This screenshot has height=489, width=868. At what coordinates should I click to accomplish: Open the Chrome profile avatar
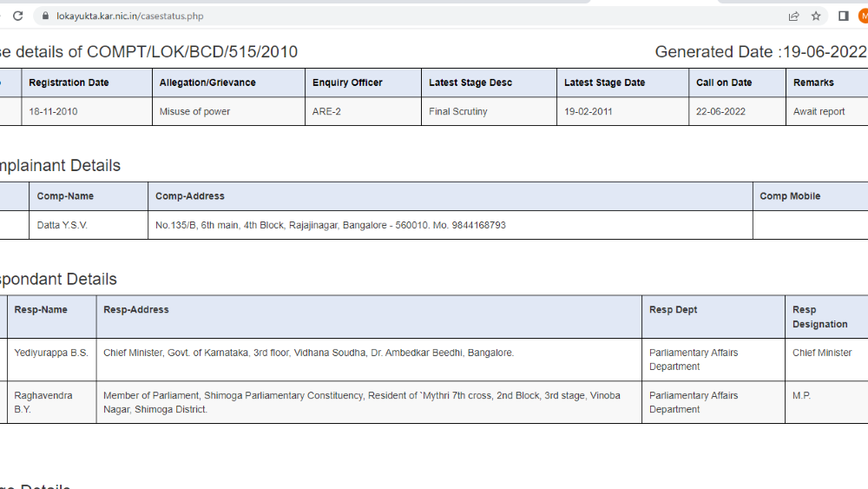863,16
